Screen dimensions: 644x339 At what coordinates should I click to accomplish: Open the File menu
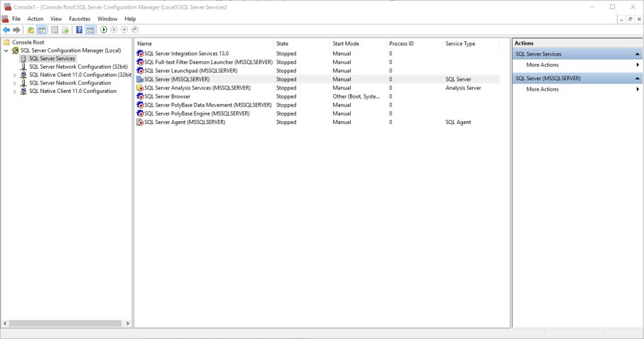tap(16, 19)
